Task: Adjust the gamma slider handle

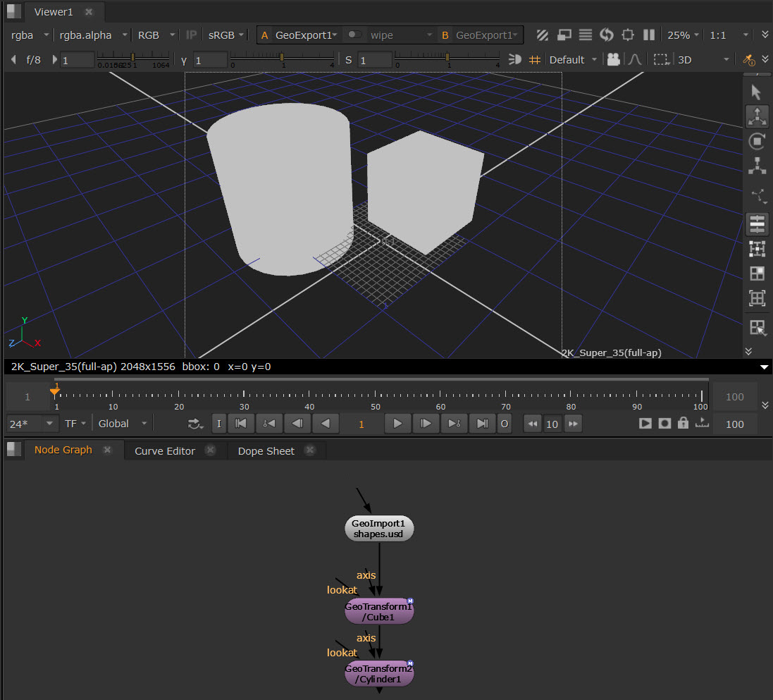Action: click(281, 57)
